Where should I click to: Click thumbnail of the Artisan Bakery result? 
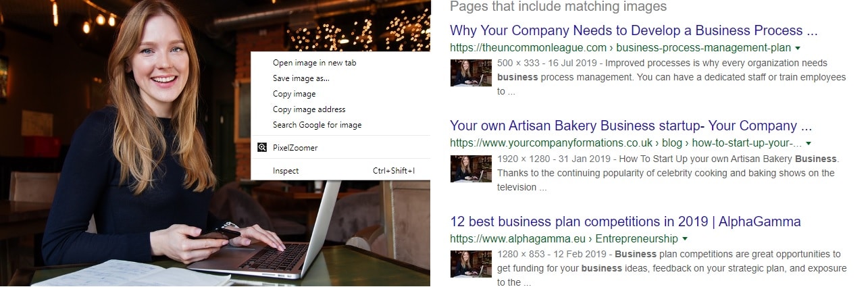point(471,169)
